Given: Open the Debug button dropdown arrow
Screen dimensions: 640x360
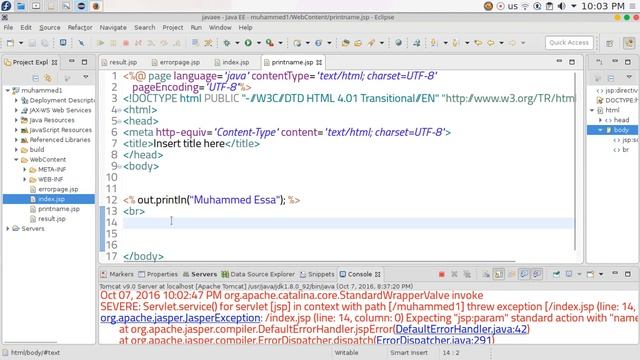Looking at the screenshot, I should click(237, 43).
